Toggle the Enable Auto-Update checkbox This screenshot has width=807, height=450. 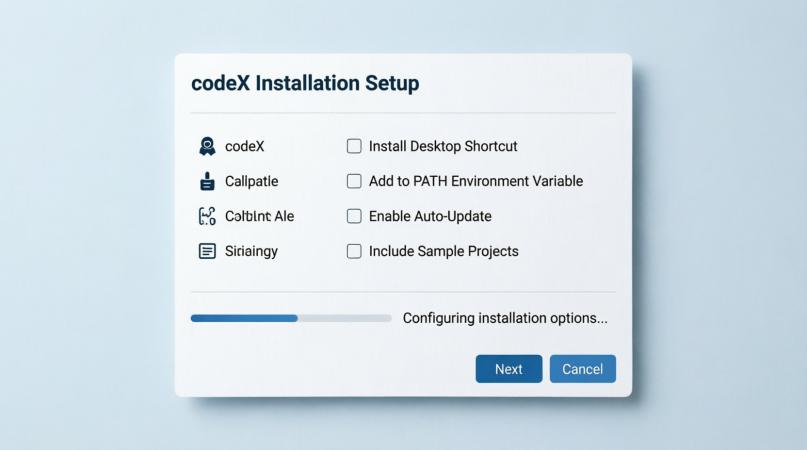pyautogui.click(x=354, y=216)
